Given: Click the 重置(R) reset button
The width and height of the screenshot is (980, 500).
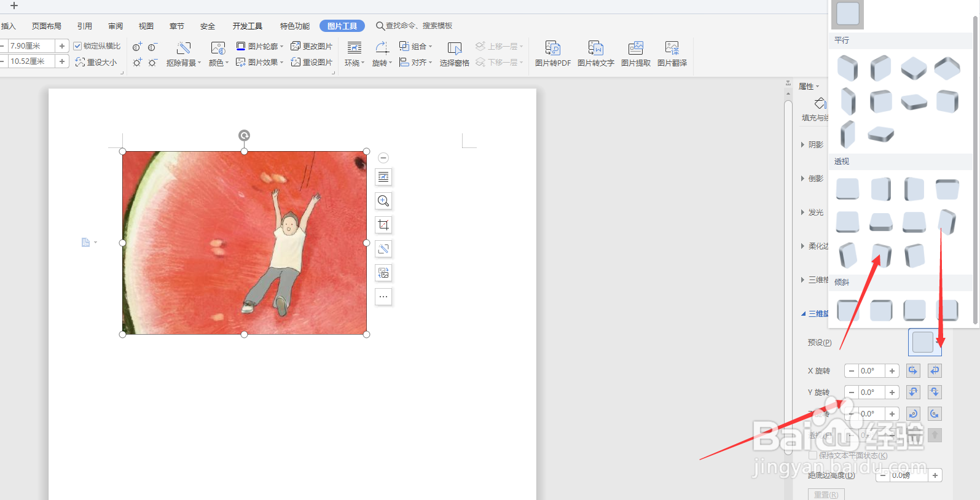Looking at the screenshot, I should pyautogui.click(x=826, y=494).
